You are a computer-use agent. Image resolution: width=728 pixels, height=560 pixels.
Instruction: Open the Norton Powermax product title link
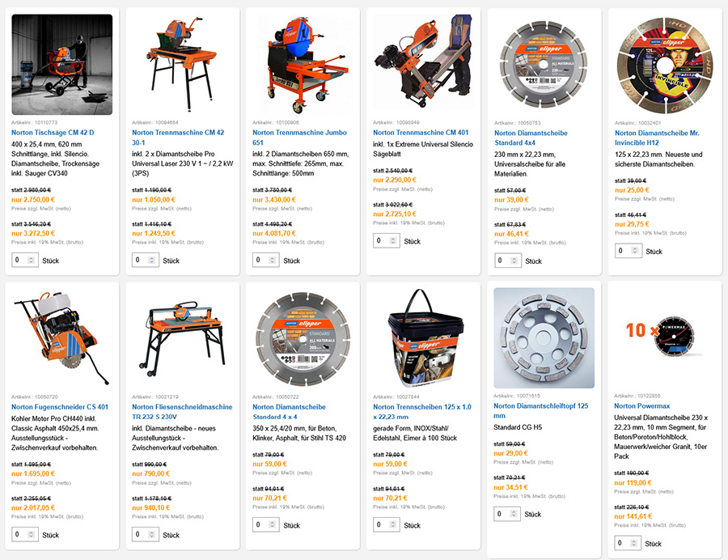tap(641, 405)
